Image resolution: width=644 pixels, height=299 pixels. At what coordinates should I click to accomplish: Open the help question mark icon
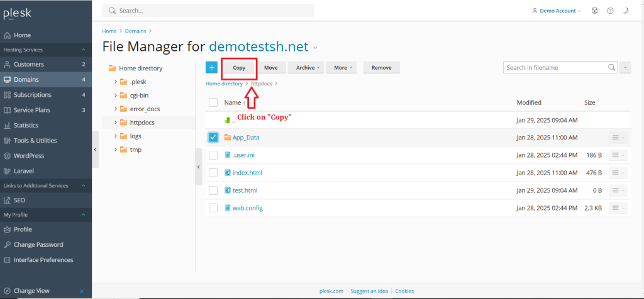610,11
